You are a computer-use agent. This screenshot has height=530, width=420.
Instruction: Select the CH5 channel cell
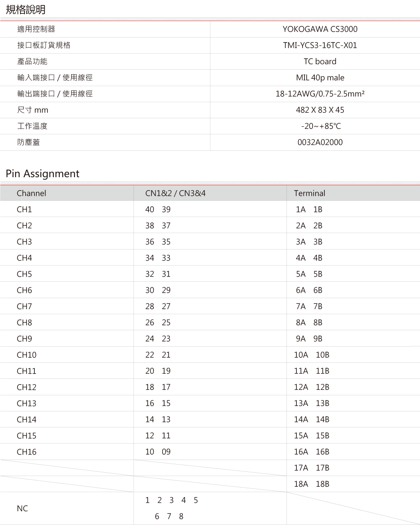coord(24,274)
